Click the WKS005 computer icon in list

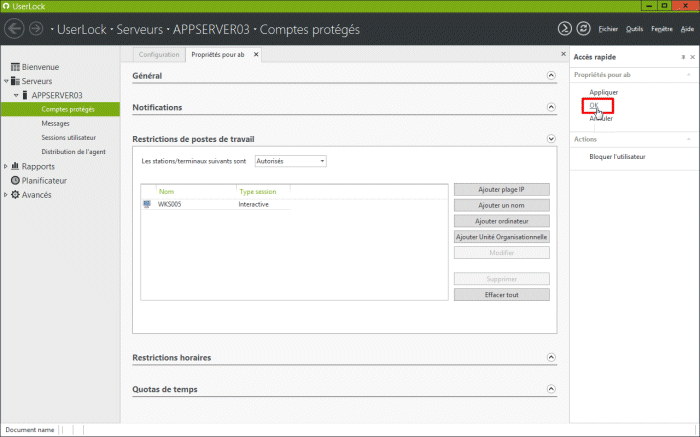147,204
